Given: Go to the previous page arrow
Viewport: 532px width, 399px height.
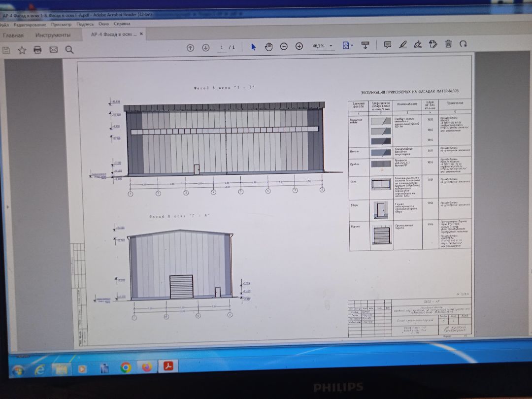Looking at the screenshot, I should click(190, 47).
